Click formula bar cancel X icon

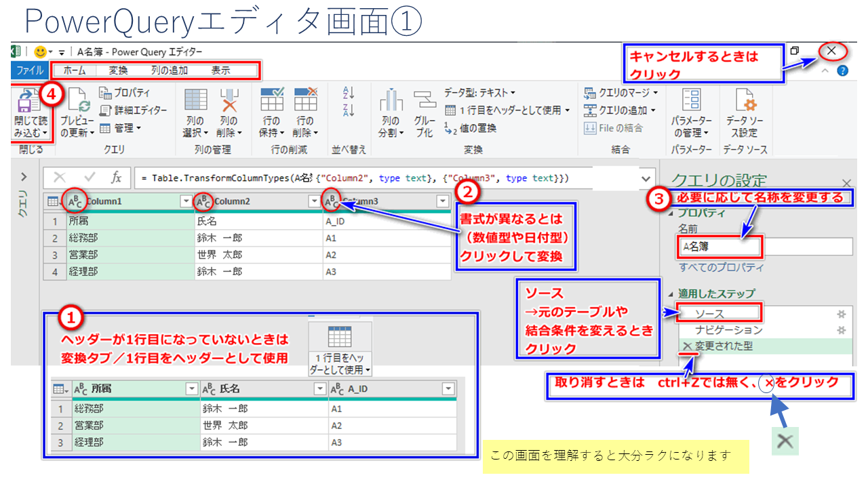[60, 178]
